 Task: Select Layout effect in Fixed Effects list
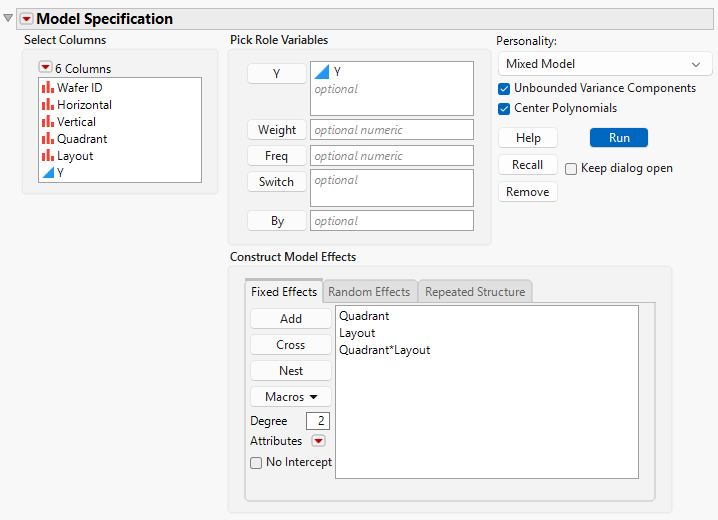357,333
